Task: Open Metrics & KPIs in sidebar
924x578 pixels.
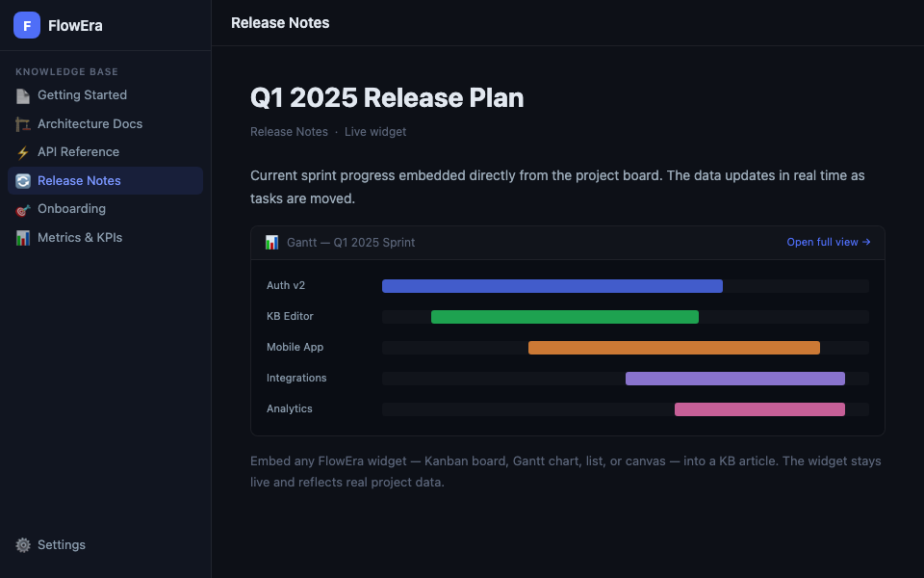Action: [80, 238]
